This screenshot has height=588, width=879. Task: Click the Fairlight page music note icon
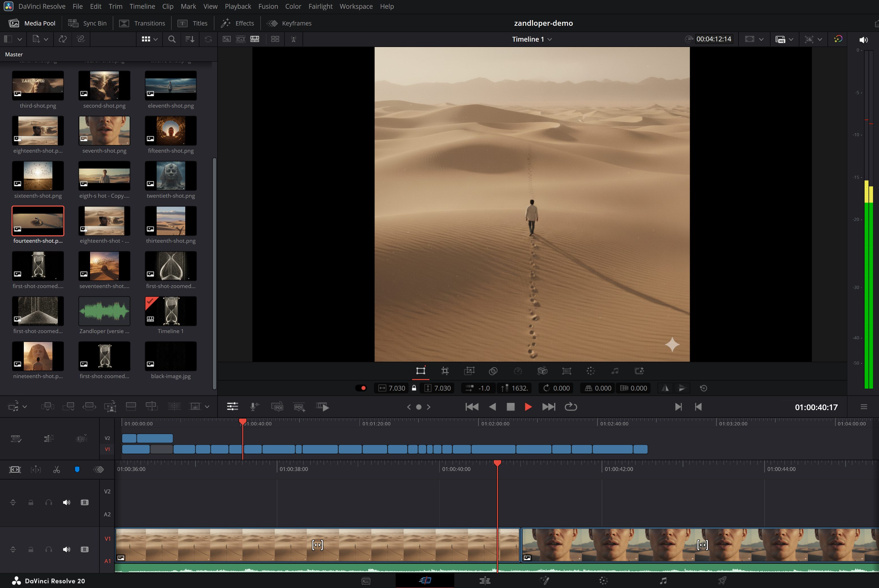pos(663,581)
